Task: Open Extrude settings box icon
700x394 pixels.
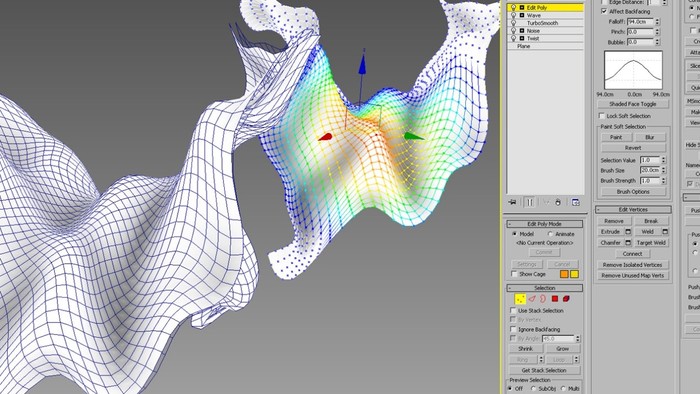Action: click(x=628, y=232)
